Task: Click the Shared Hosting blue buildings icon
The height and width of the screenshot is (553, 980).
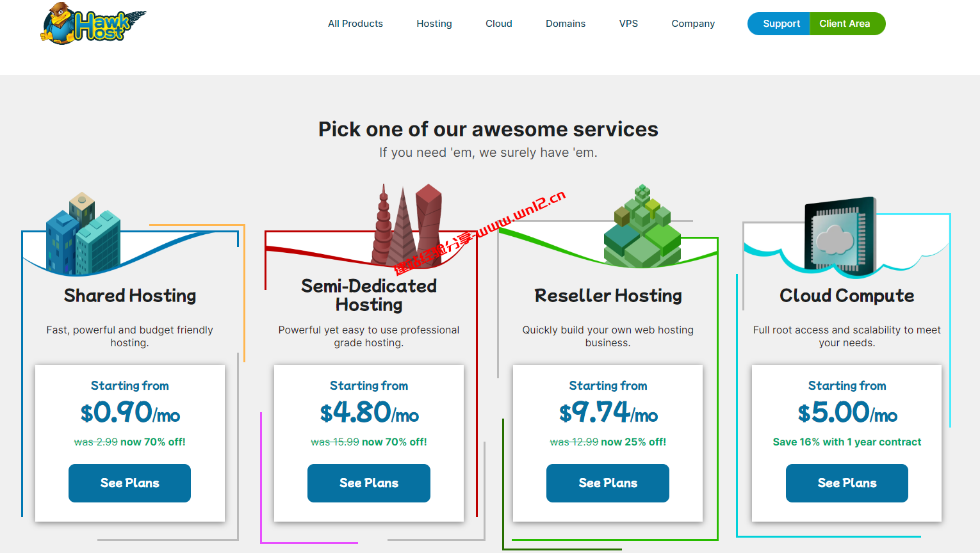Action: coord(83,235)
